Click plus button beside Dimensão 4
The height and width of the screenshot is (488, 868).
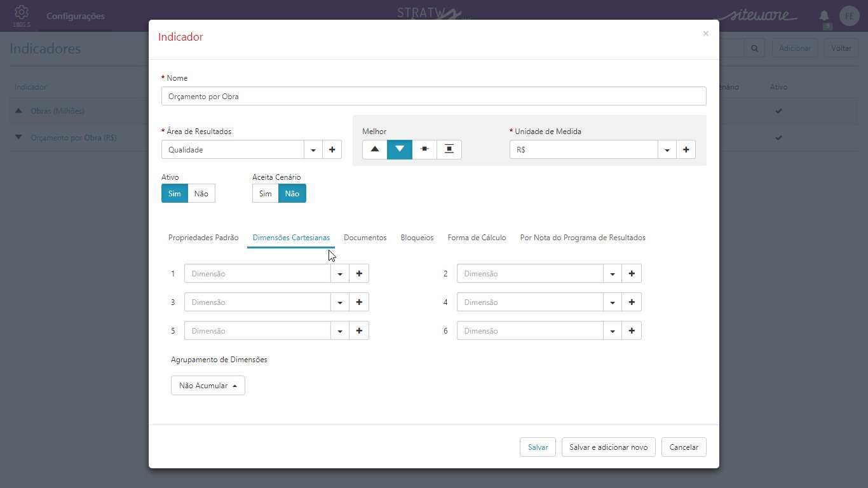tap(632, 302)
